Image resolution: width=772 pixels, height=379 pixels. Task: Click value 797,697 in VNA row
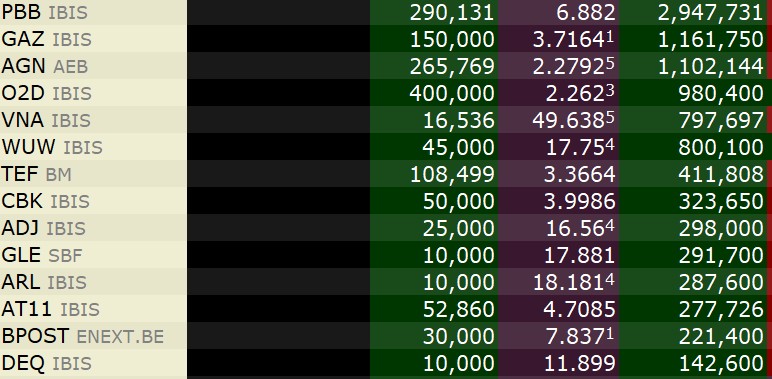click(x=721, y=121)
